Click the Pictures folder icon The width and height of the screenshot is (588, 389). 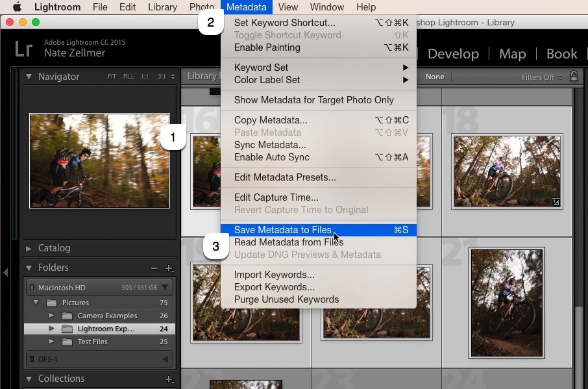click(x=51, y=303)
